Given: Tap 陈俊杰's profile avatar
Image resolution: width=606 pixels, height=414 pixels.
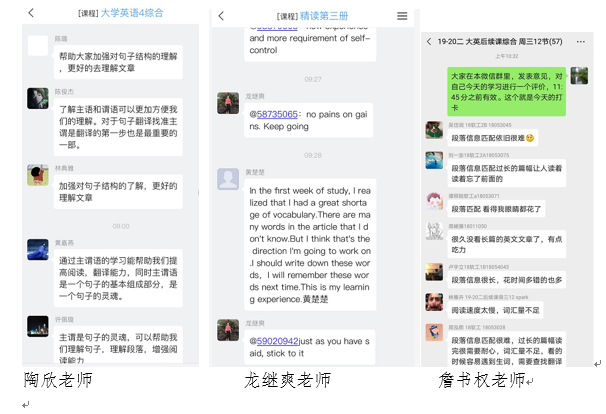Looking at the screenshot, I should [38, 98].
